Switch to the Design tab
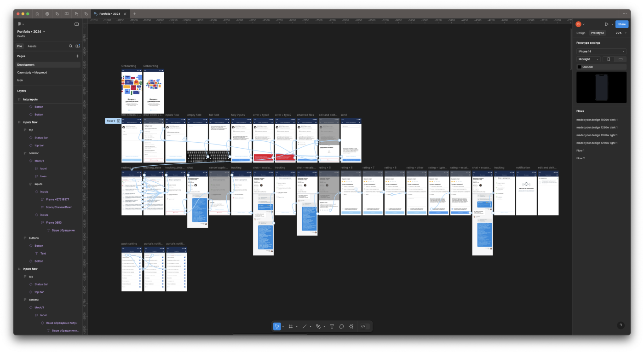 pyautogui.click(x=581, y=33)
